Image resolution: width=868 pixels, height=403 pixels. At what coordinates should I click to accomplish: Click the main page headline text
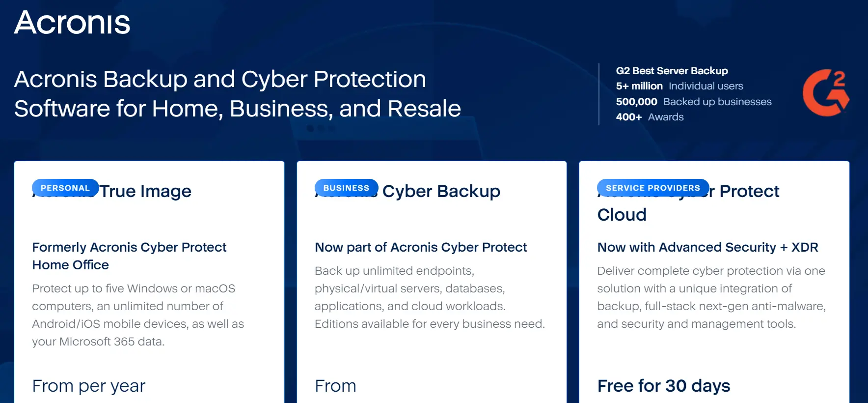pyautogui.click(x=238, y=94)
